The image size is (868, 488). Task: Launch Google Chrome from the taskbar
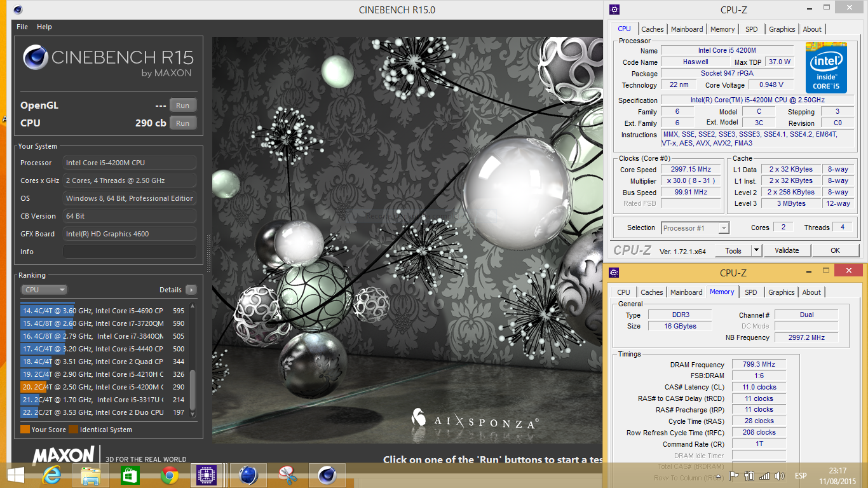click(x=170, y=475)
